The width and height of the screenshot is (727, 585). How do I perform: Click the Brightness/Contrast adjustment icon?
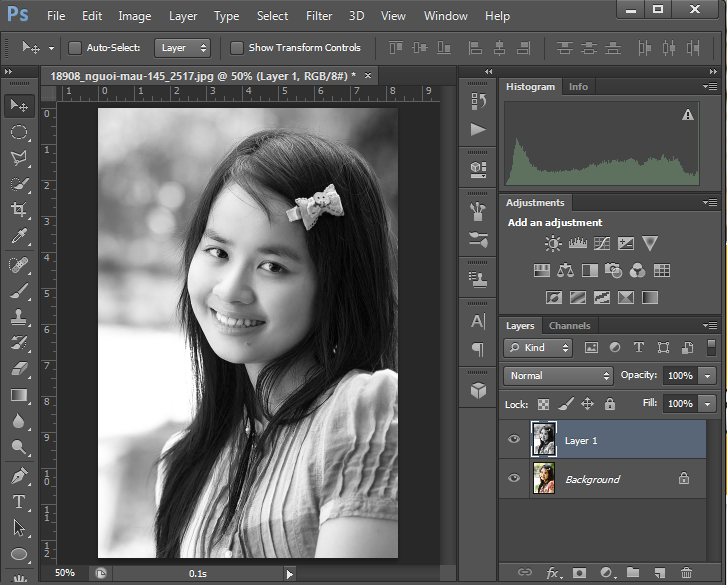[x=553, y=243]
